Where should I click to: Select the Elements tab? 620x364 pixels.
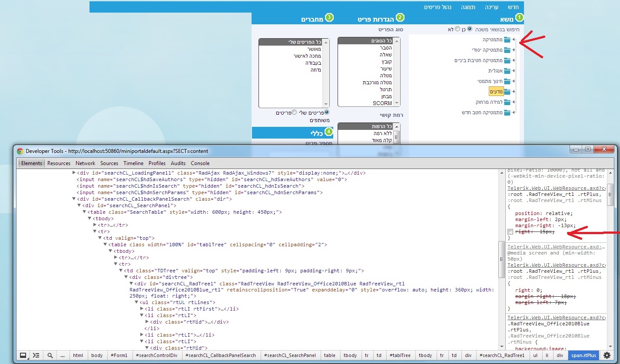tap(32, 163)
